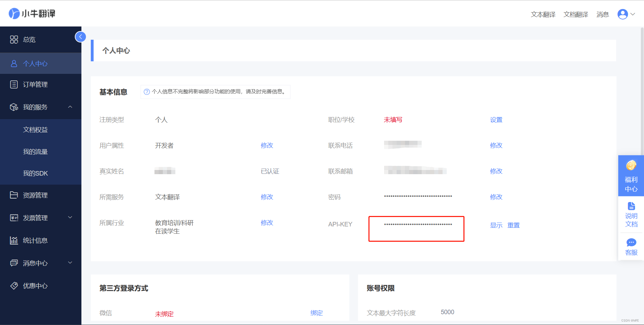Image resolution: width=644 pixels, height=325 pixels.
Task: Click the 小牛翻译 logo
Action: point(32,14)
